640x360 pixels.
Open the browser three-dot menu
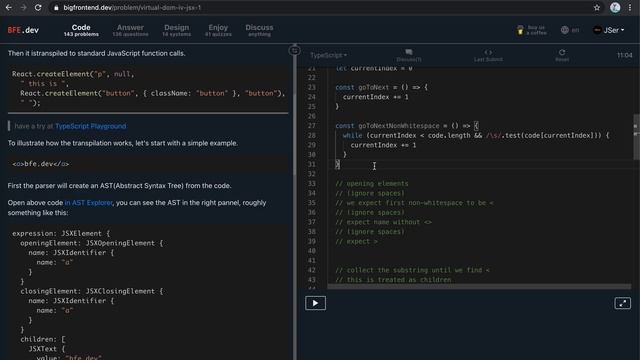[630, 7]
